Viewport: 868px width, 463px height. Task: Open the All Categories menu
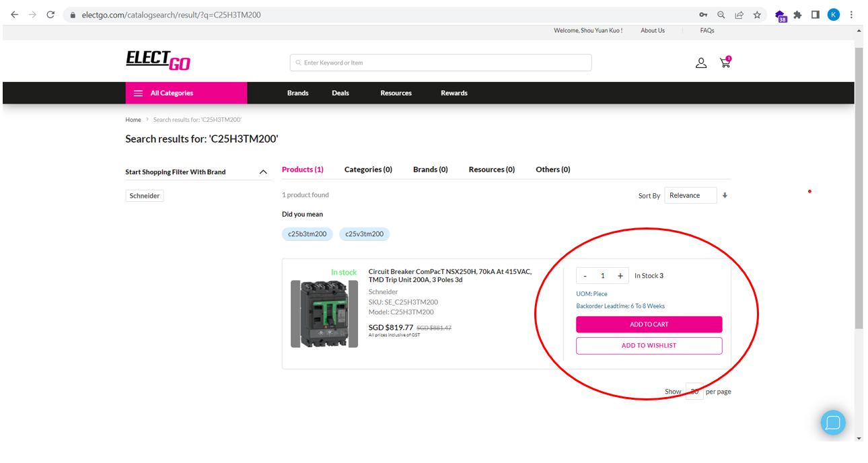pos(186,93)
